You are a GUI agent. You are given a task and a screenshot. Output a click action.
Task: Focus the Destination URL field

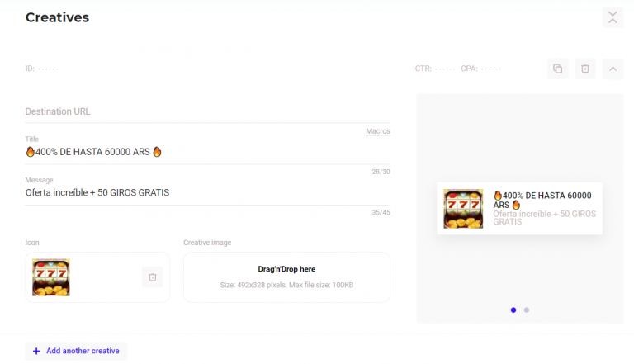pyautogui.click(x=207, y=111)
